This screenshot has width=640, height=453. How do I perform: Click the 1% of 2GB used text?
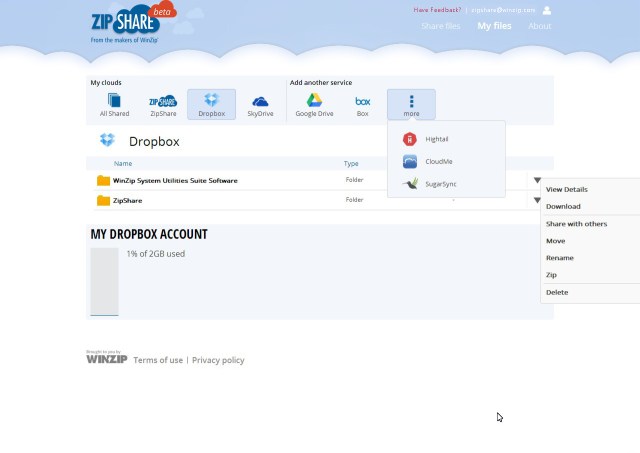(x=156, y=253)
